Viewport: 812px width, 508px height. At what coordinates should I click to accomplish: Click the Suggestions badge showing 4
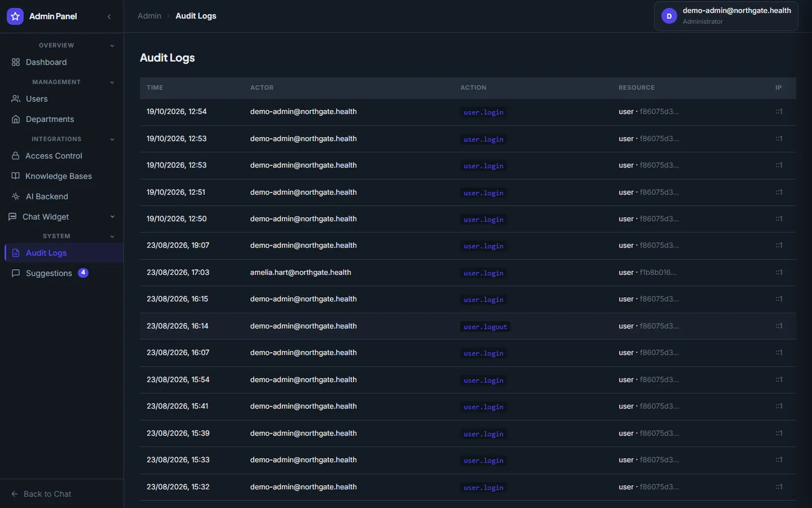[83, 273]
